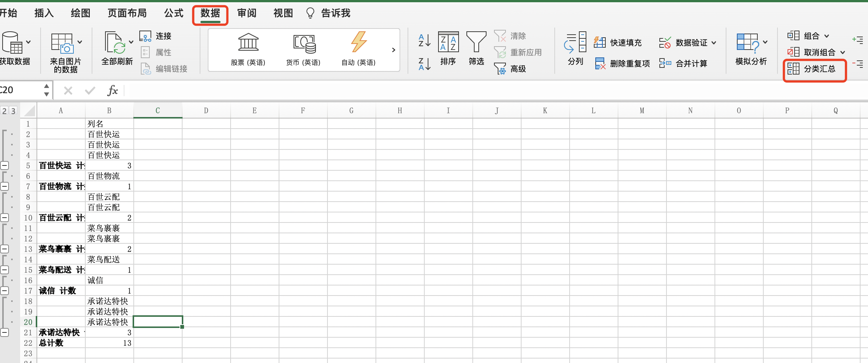This screenshot has width=868, height=363.
Task: Open 合并计算 consolidate
Action: (x=683, y=63)
